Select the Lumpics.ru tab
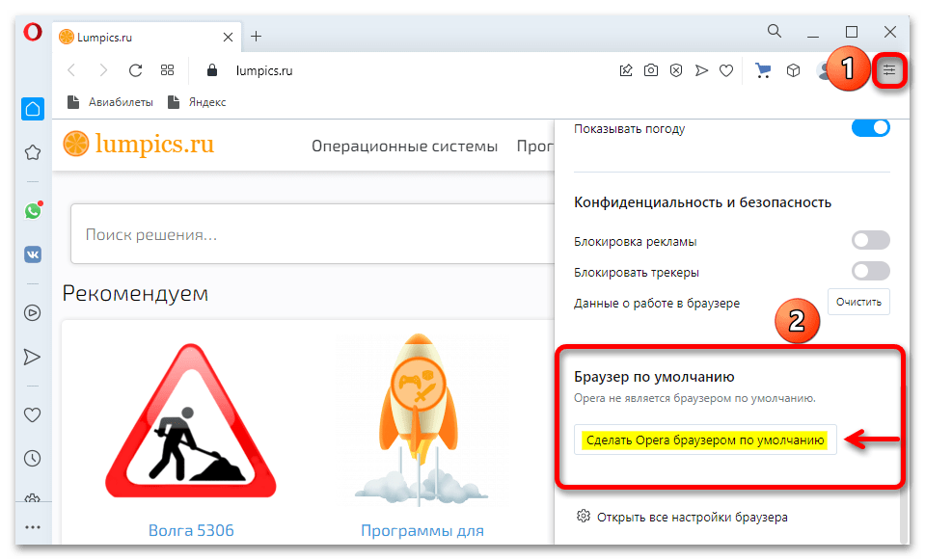 147,38
